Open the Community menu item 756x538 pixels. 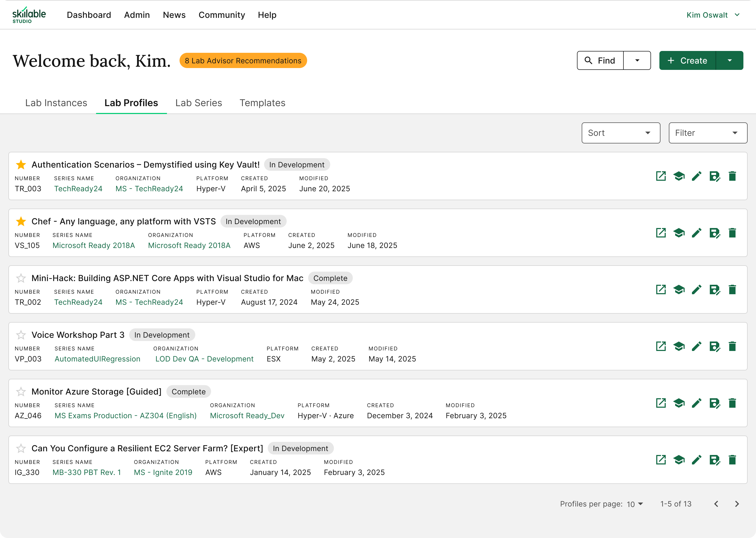tap(222, 15)
